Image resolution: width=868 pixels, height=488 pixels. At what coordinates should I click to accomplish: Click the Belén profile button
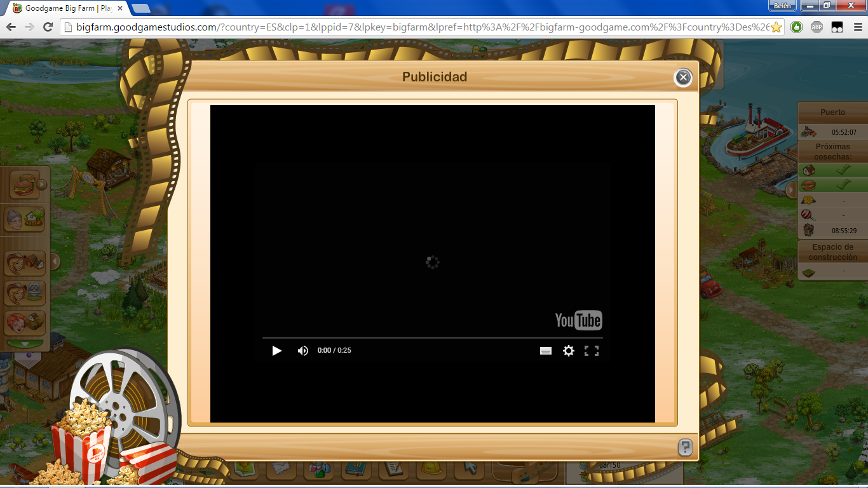point(782,6)
